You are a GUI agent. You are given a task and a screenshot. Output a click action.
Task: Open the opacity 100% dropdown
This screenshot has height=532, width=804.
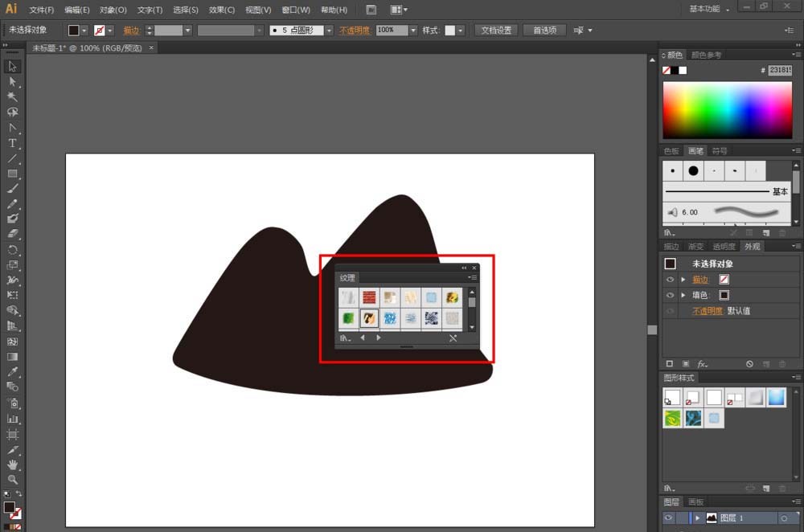(x=413, y=31)
